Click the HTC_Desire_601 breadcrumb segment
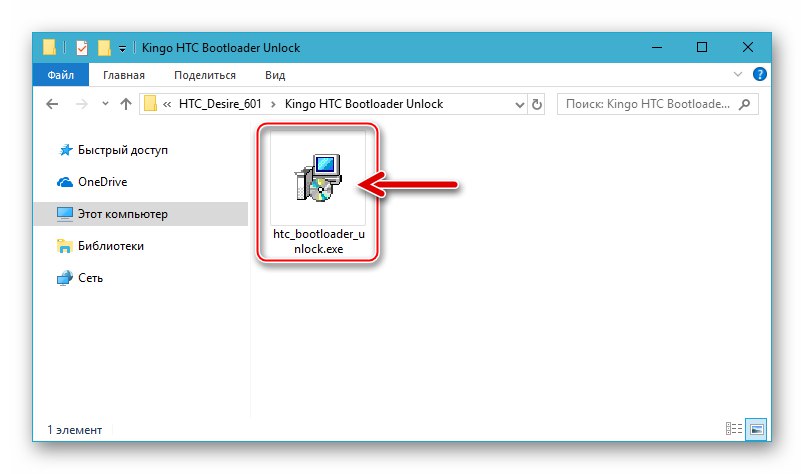Screen dimensions: 804x474 pos(220,104)
